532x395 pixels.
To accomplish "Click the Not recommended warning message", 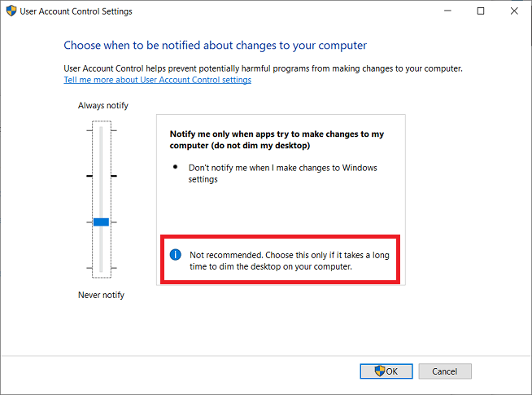I will (289, 261).
